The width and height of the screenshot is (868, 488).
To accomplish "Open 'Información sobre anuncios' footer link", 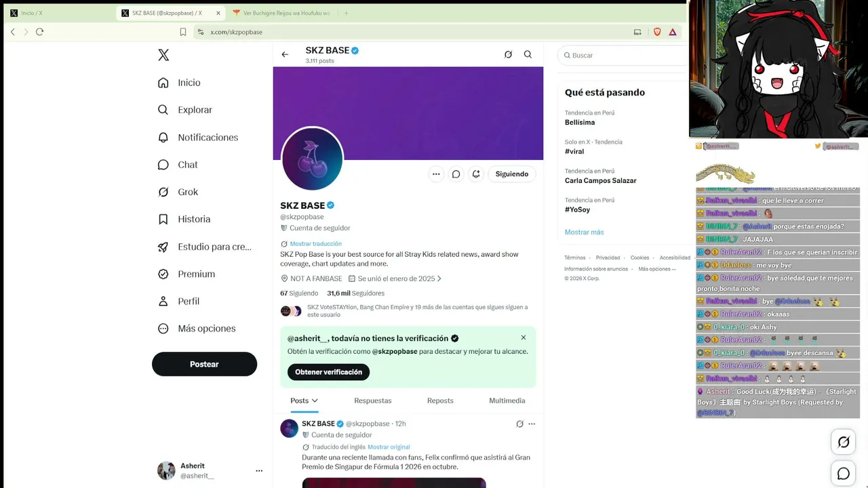I will (x=596, y=269).
